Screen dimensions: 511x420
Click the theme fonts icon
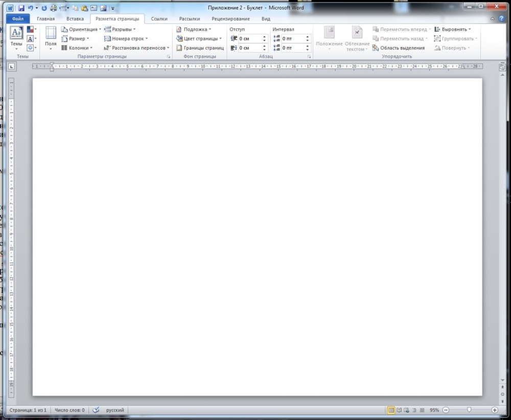coord(31,39)
